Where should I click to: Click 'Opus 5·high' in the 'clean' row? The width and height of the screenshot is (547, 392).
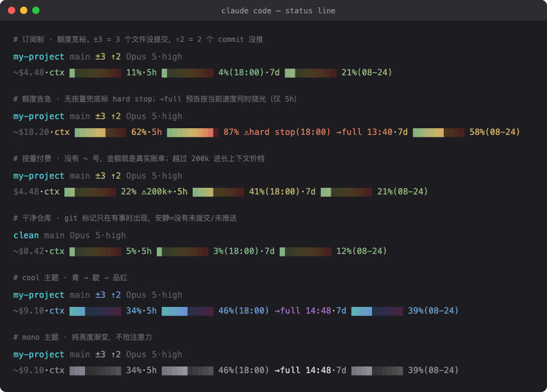[x=98, y=235]
